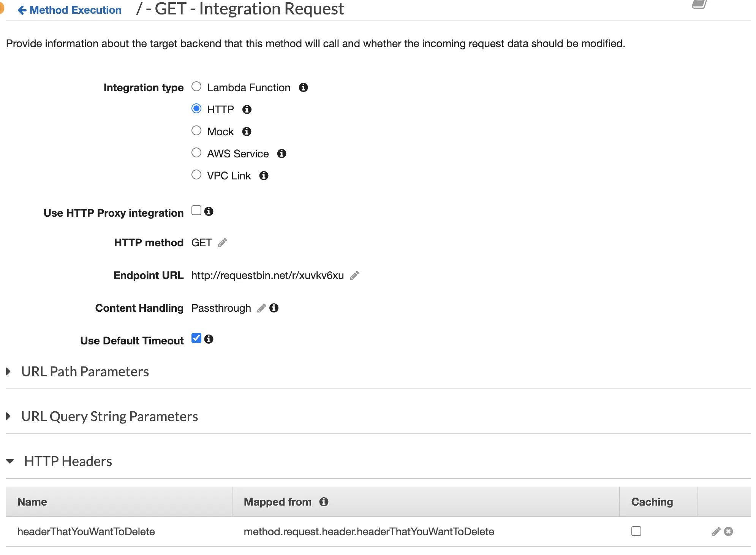Select the Lambda Function integration type
This screenshot has width=756, height=555.
coord(196,87)
